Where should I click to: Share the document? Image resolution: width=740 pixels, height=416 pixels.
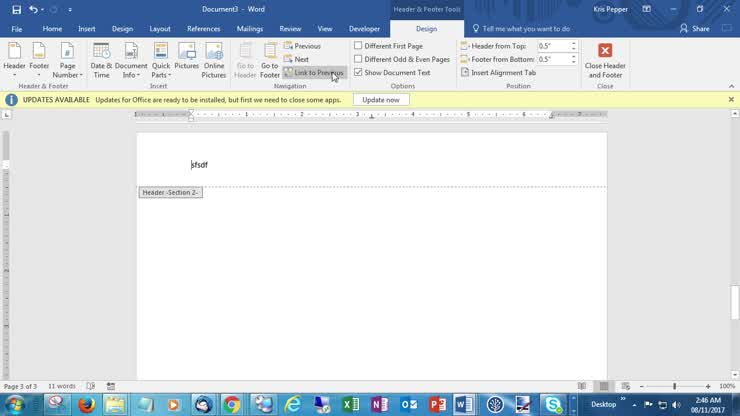(695, 29)
